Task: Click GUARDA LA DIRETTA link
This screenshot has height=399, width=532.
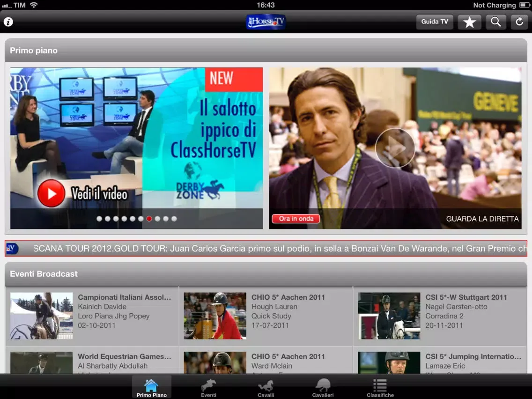Action: coord(482,219)
